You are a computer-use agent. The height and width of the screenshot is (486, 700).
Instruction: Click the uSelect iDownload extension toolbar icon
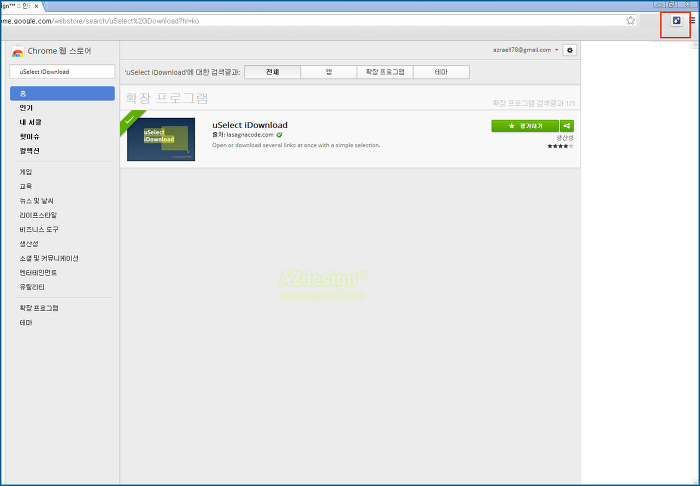(676, 21)
